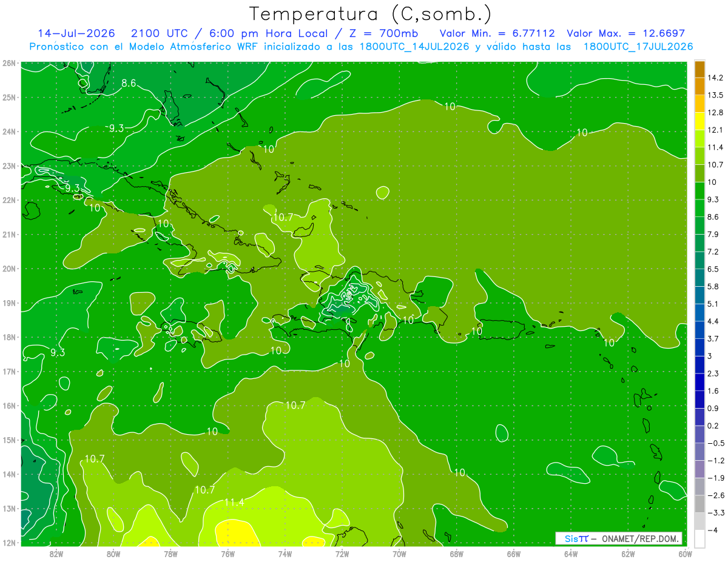Click the "22N" latitude axis label
The width and height of the screenshot is (728, 562).
8,200
